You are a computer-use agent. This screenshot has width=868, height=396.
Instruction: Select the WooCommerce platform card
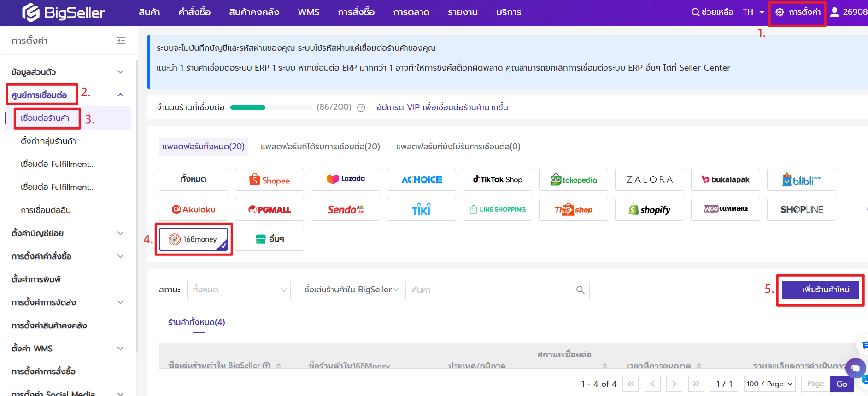(726, 209)
